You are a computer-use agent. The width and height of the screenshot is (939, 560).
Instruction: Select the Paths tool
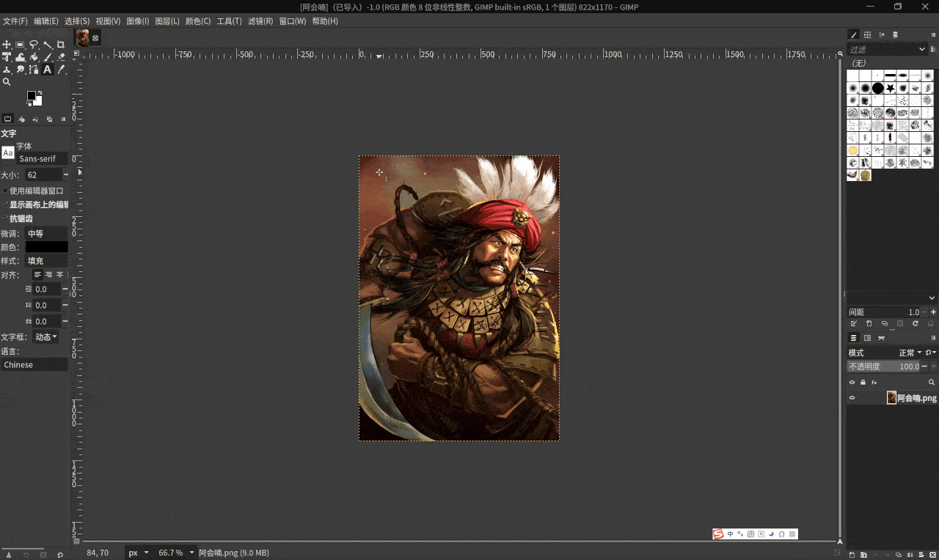click(x=34, y=70)
